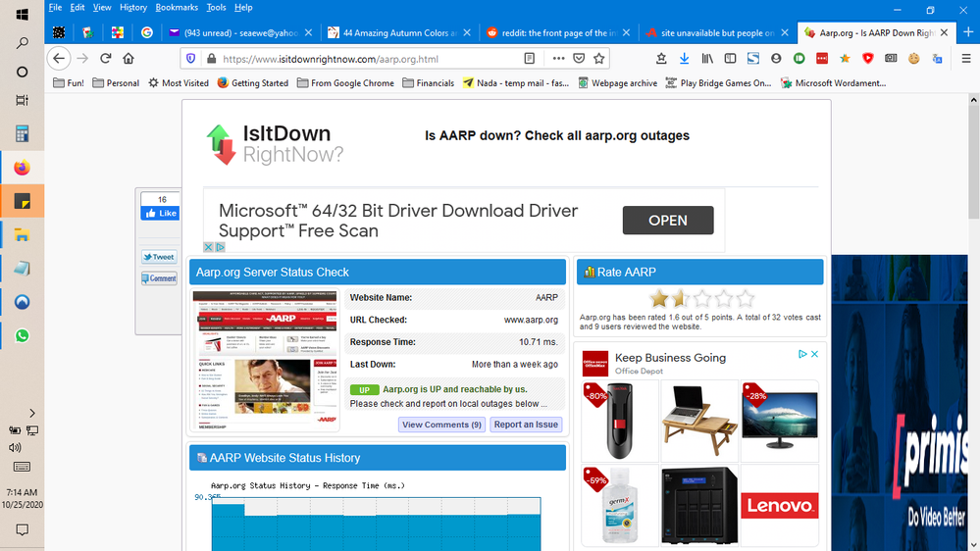
Task: Toggle reader view in the address bar
Action: (x=530, y=59)
